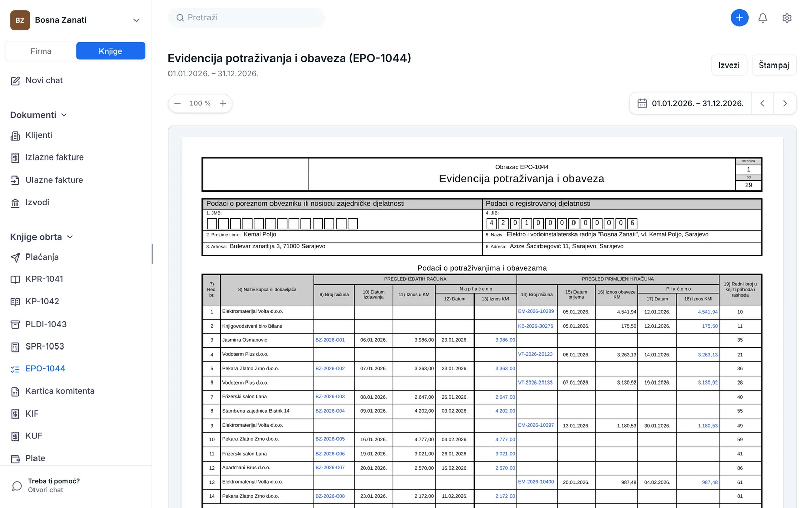Click the Izlazne fakture icon

point(15,157)
